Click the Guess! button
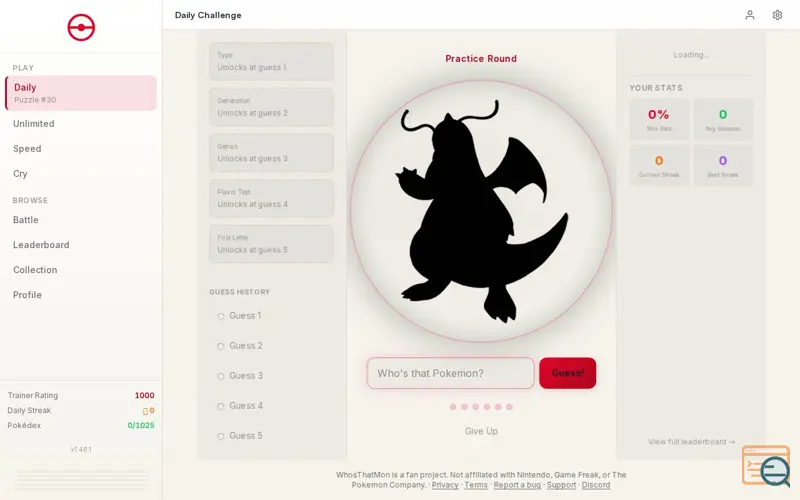The height and width of the screenshot is (500, 800). pyautogui.click(x=567, y=373)
